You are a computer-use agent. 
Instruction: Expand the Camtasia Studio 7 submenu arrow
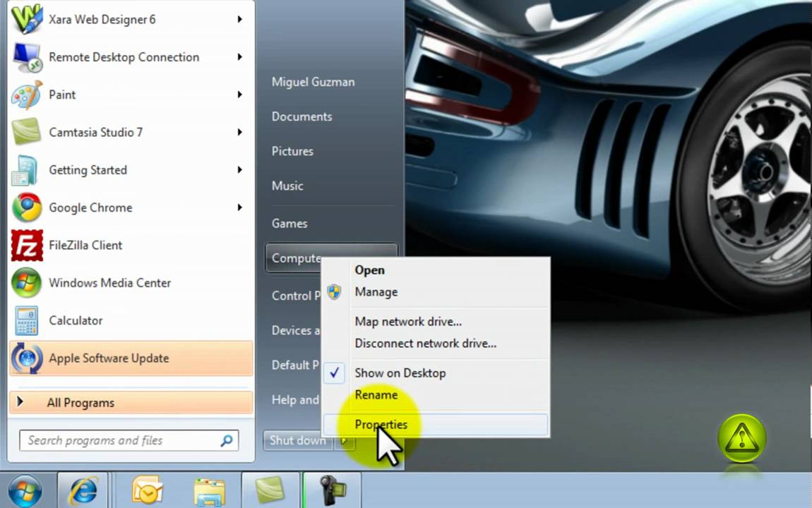(240, 133)
